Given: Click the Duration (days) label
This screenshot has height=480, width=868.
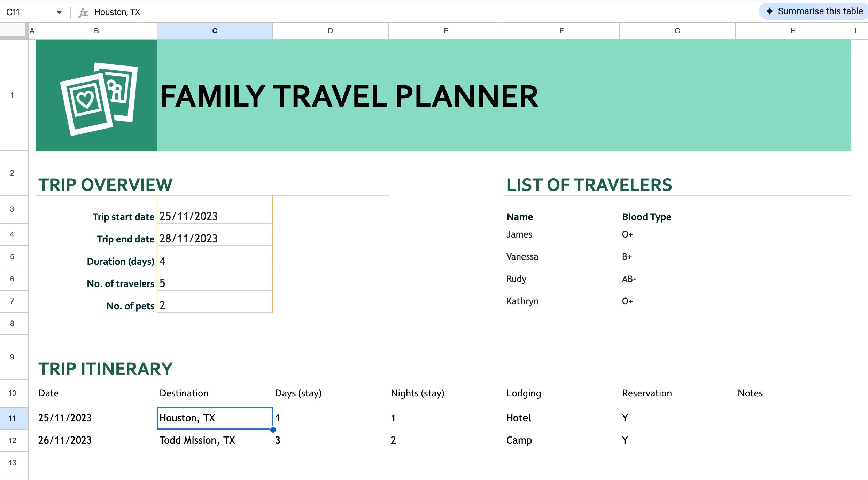Looking at the screenshot, I should 121,261.
